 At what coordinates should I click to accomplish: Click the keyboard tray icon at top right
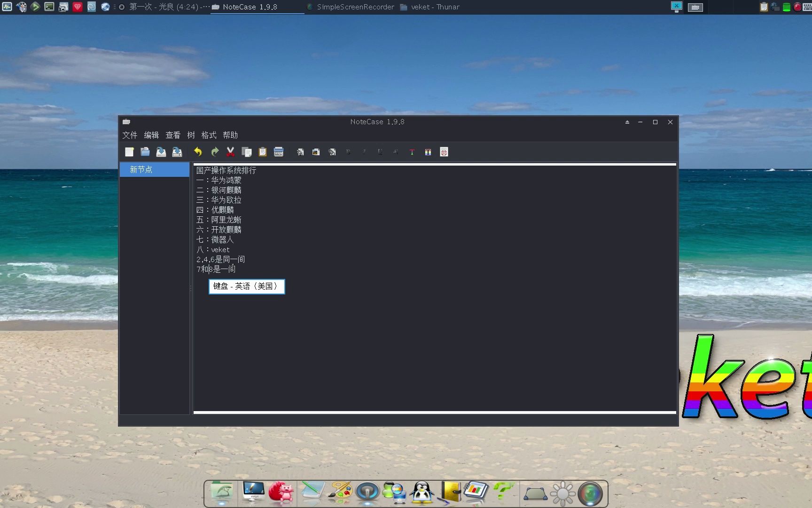[x=807, y=7]
